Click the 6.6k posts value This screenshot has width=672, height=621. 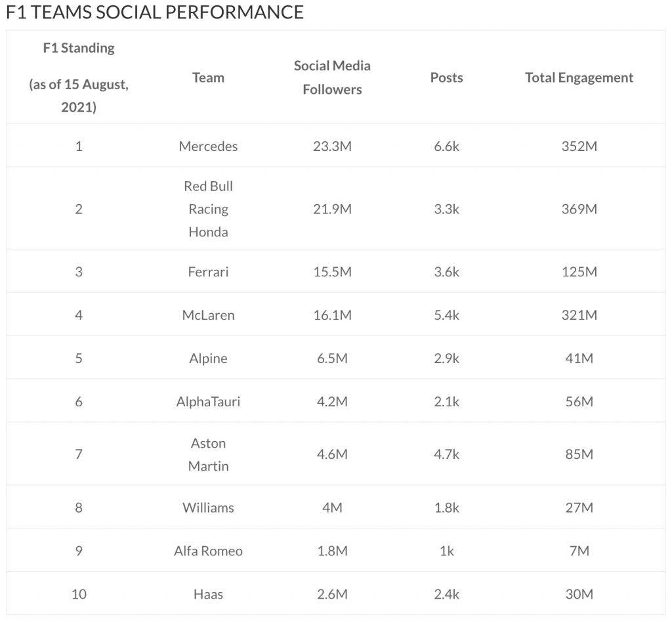pos(446,146)
